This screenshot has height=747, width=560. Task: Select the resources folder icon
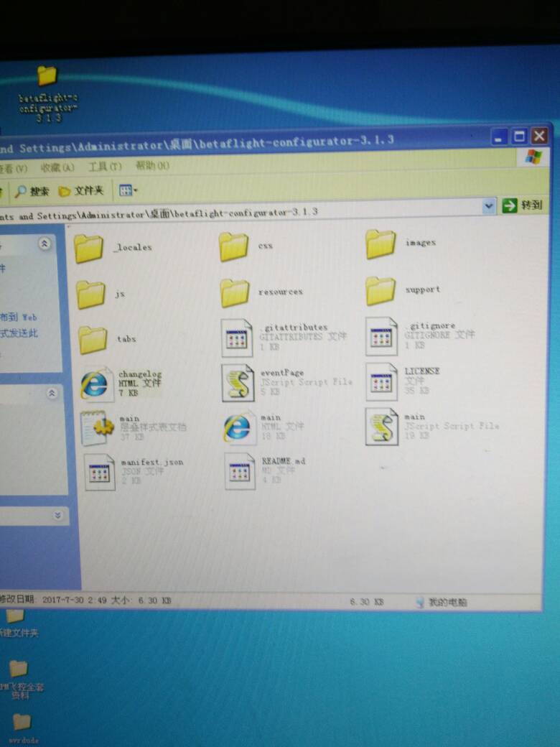tap(235, 293)
